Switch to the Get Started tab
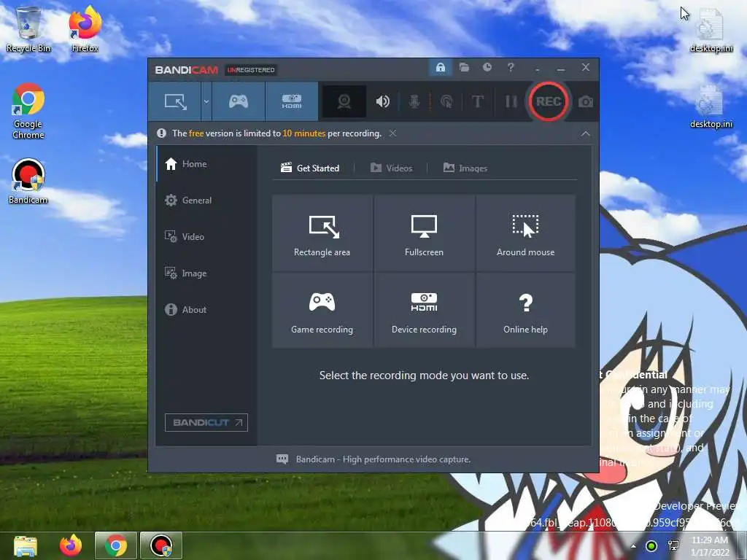The width and height of the screenshot is (747, 560). tap(310, 168)
